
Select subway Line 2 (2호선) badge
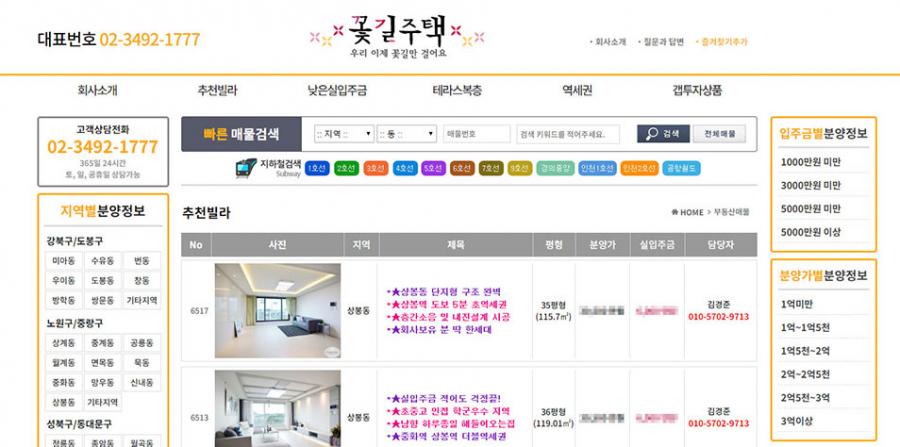click(345, 168)
